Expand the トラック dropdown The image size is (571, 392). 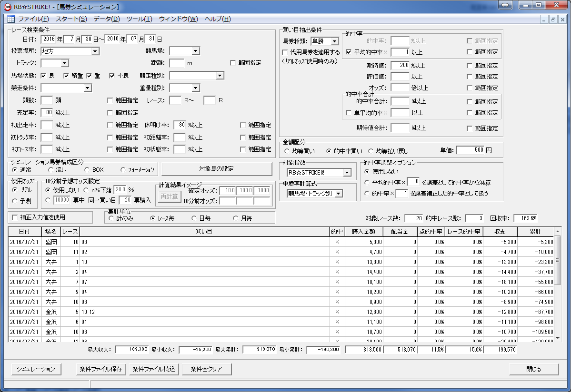[x=64, y=63]
